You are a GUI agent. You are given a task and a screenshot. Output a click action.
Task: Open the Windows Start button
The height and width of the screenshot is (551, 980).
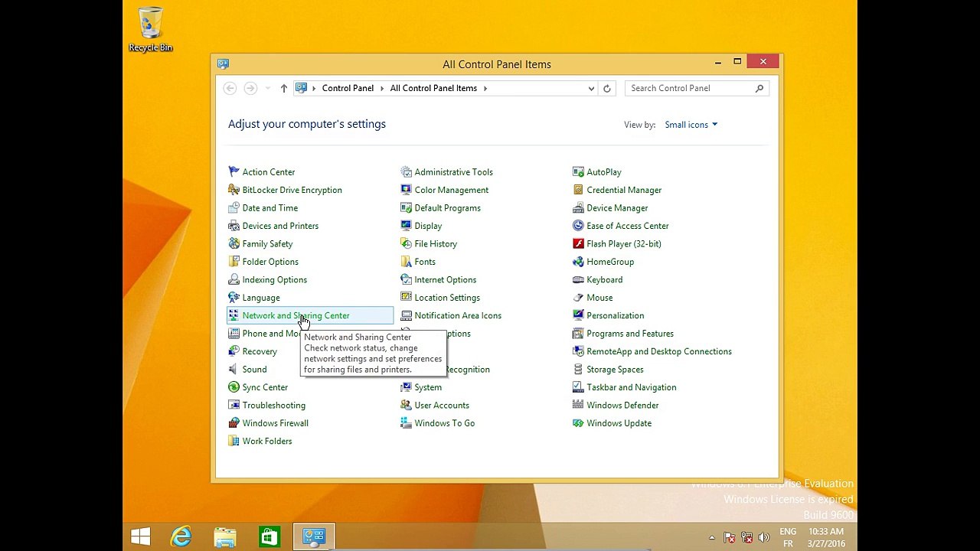coord(141,536)
